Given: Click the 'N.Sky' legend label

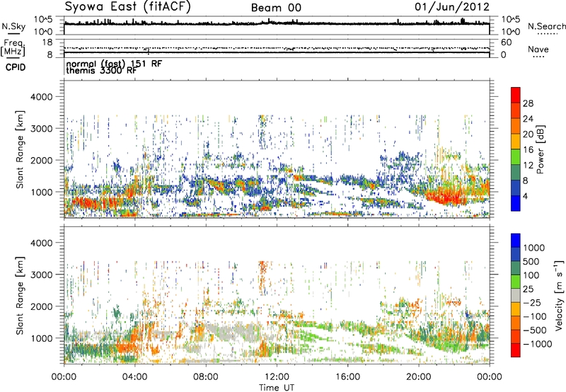Looking at the screenshot, I should pos(13,27).
